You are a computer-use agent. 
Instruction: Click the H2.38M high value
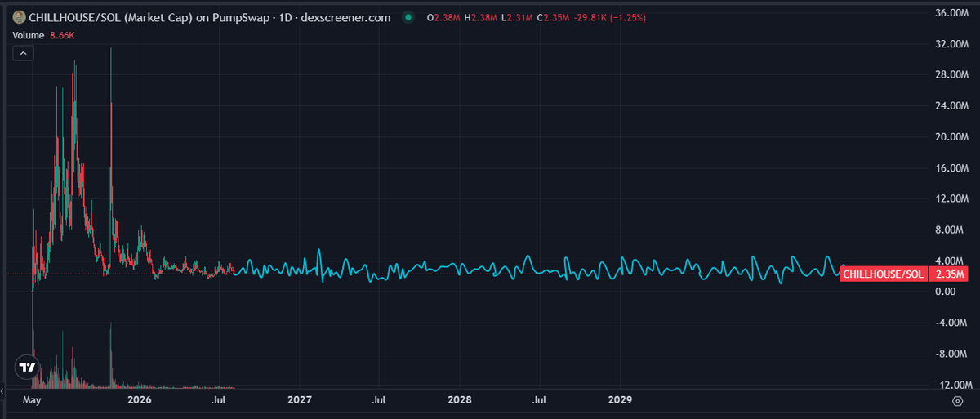click(x=481, y=18)
